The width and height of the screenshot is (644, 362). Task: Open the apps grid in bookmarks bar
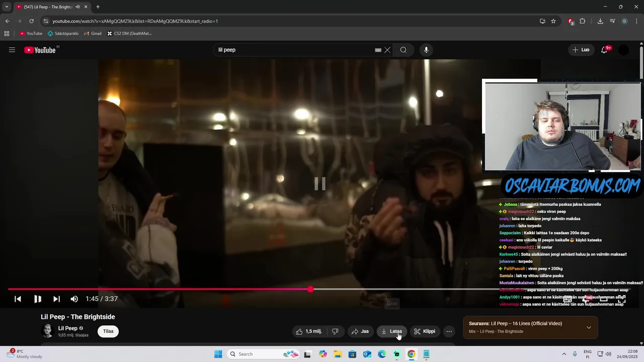coord(7,34)
